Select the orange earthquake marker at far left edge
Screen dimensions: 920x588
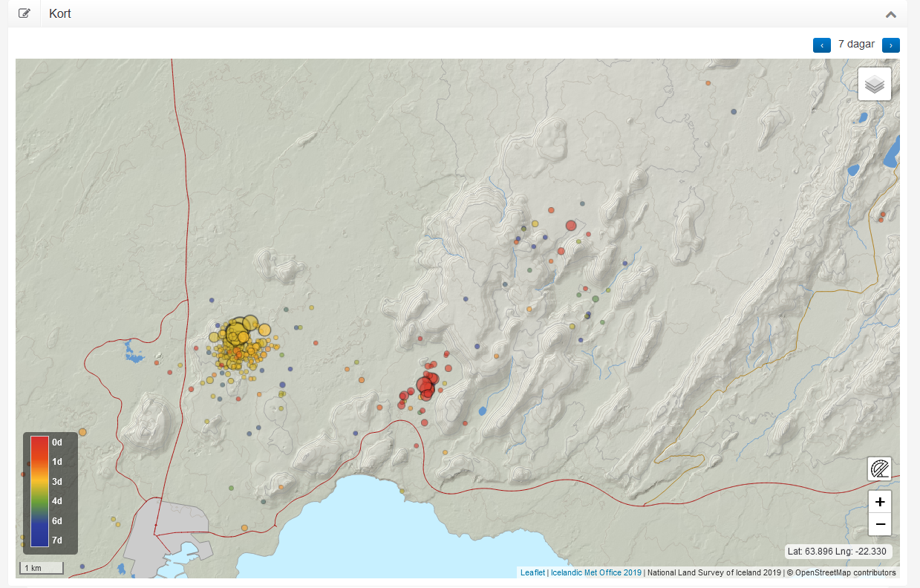tap(82, 431)
